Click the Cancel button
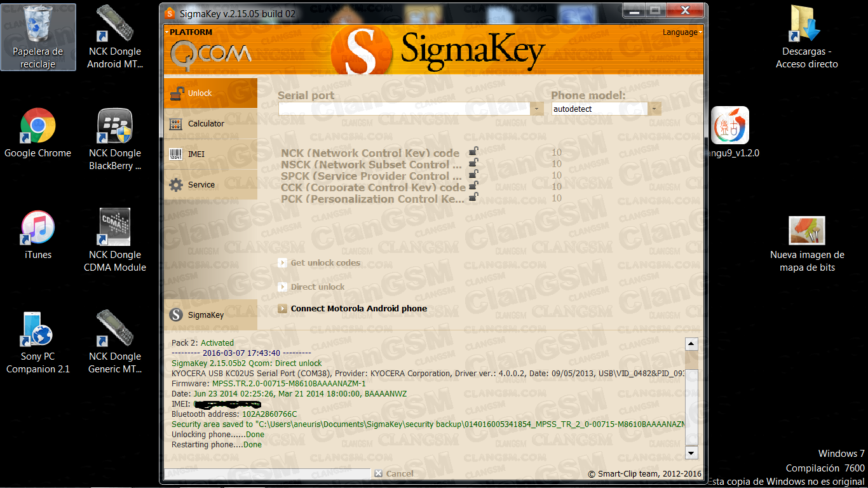The height and width of the screenshot is (488, 868). pyautogui.click(x=394, y=473)
